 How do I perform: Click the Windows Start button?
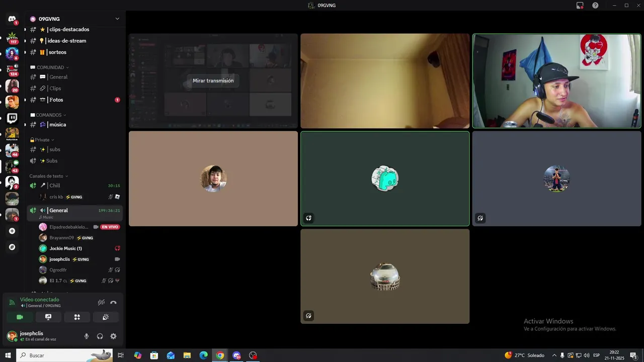pos(8,355)
